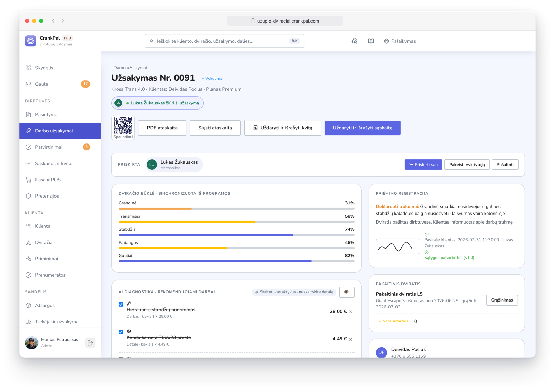The height and width of the screenshot is (392, 555).
Task: Click the Patvirtinimai badge showing 3
Action: point(86,147)
